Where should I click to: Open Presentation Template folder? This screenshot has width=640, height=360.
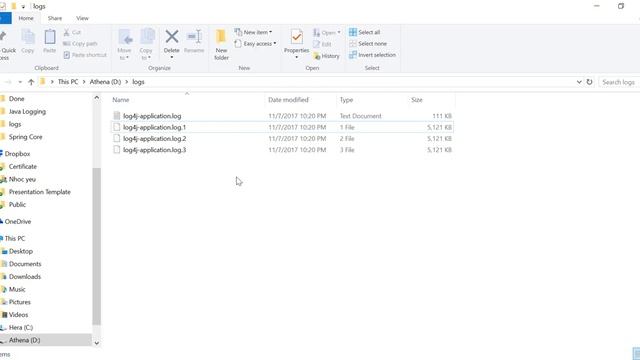point(40,192)
